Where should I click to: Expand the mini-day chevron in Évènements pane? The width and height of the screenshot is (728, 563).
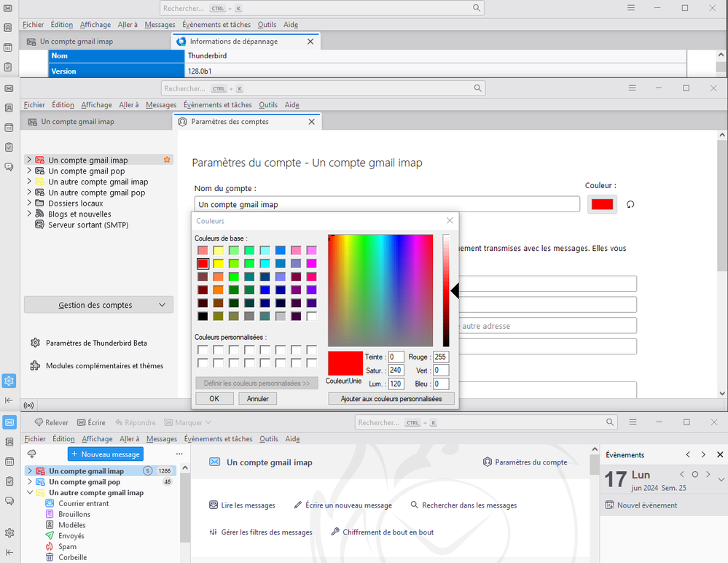tap(721, 479)
